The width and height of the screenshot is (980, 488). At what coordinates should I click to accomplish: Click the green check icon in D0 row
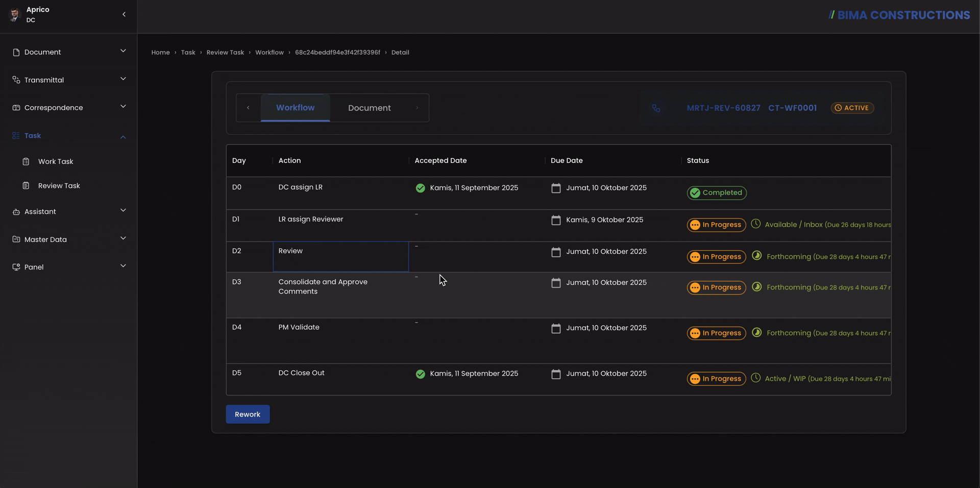[x=420, y=188]
